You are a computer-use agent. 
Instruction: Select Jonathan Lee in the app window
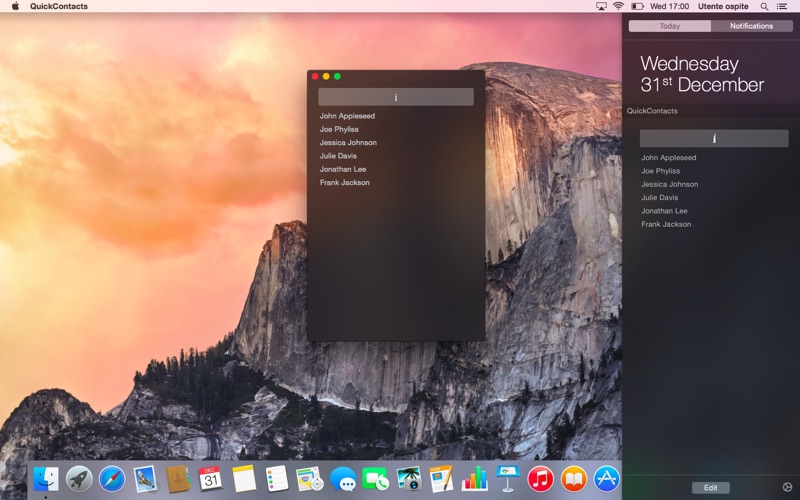[343, 169]
